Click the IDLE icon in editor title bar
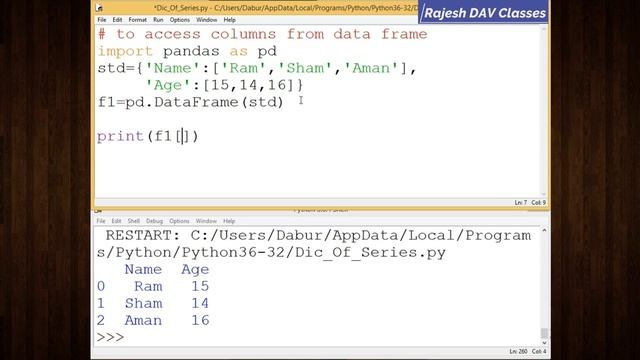Viewport: 640px width, 360px height. [x=99, y=8]
